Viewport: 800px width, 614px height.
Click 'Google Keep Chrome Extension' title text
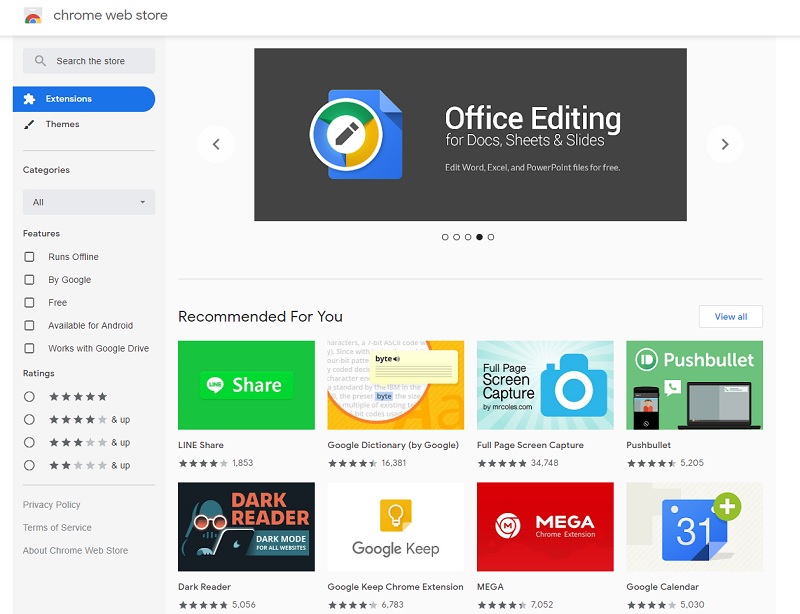tap(395, 587)
